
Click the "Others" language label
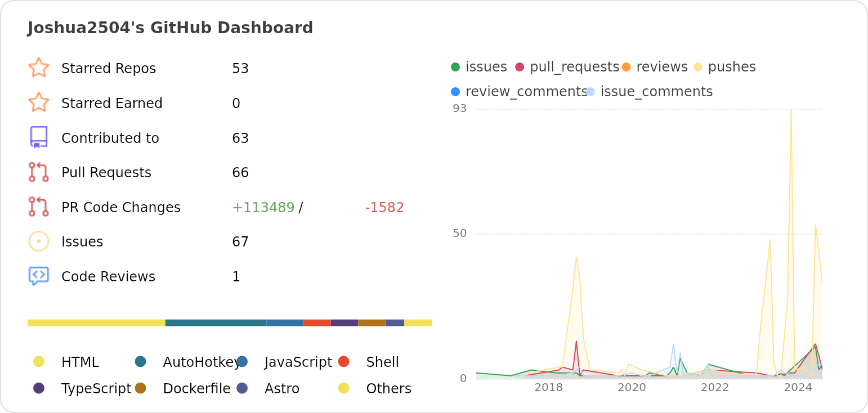click(x=388, y=389)
